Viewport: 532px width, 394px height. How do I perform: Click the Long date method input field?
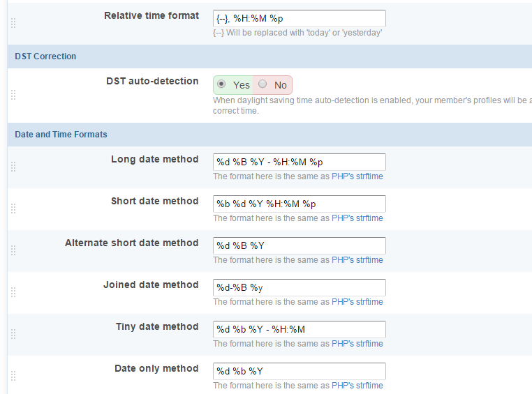[300, 162]
